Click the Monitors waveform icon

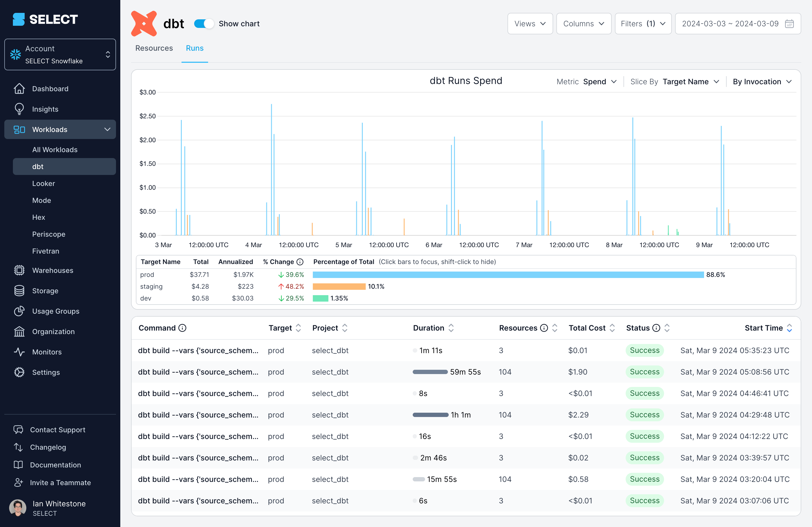(19, 352)
